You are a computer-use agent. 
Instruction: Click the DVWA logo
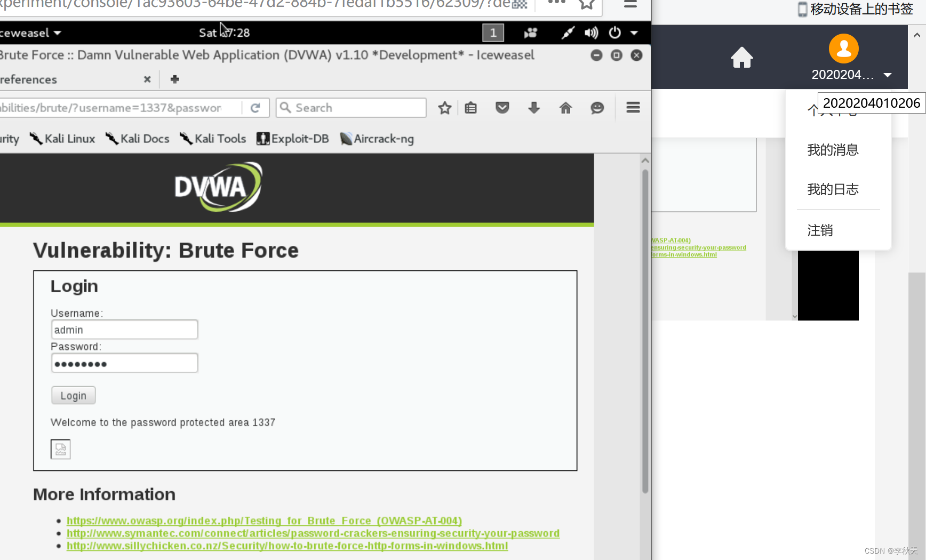pos(218,187)
